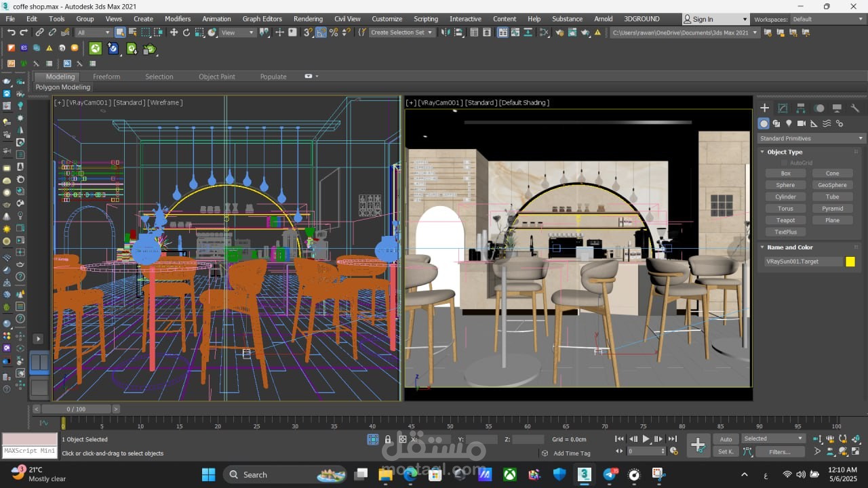Open the Standard Primitives dropdown

click(x=811, y=138)
